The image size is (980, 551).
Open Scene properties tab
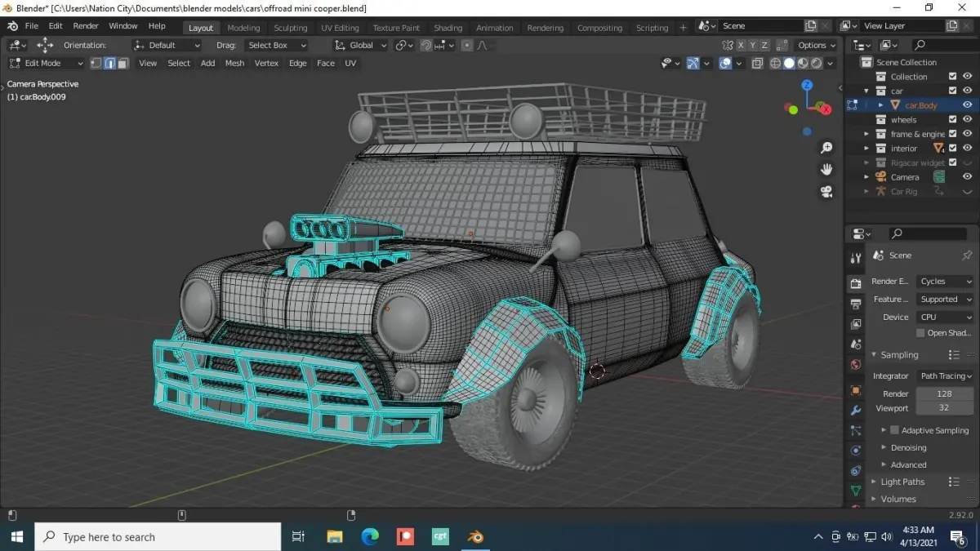click(x=855, y=344)
